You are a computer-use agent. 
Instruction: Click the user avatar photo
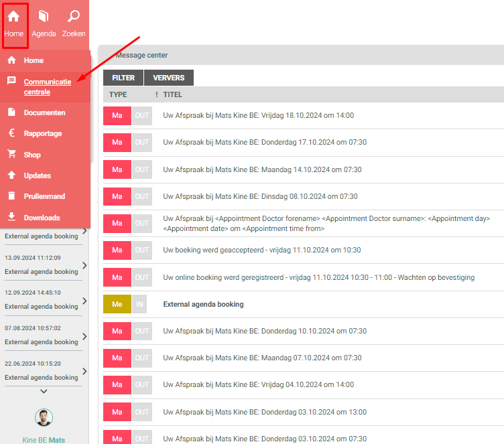[44, 417]
